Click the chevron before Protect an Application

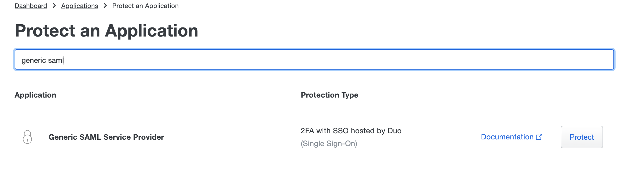coord(105,5)
